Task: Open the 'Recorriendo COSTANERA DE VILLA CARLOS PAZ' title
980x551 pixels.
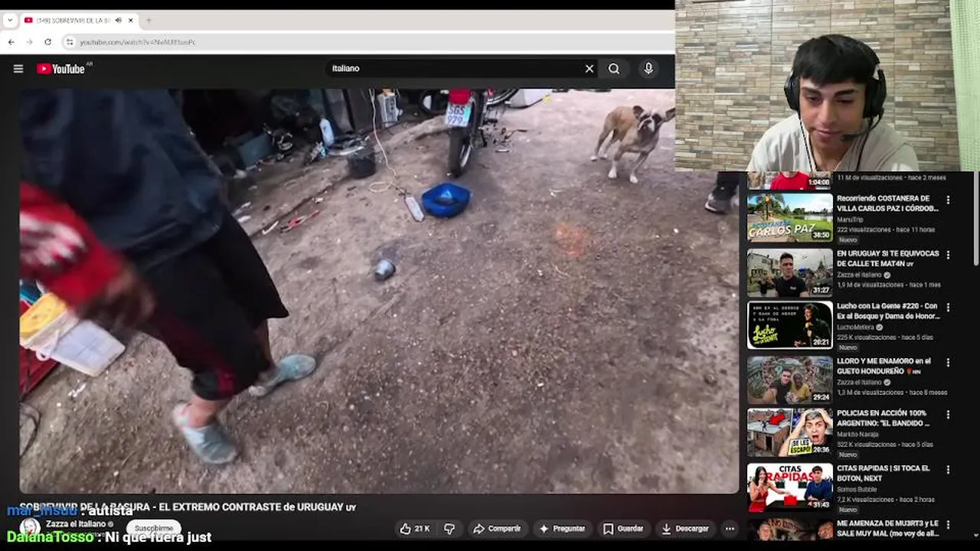Action: click(887, 204)
